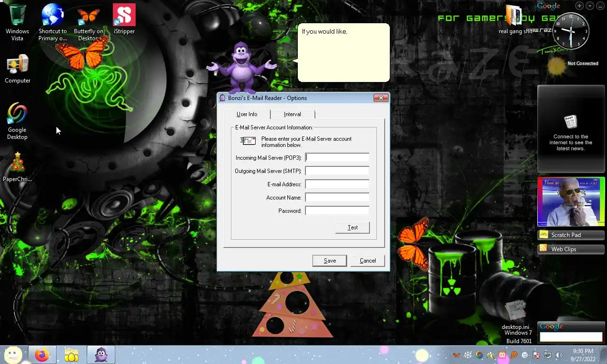The image size is (607, 364).
Task: Switch to the Interval tab
Action: (292, 114)
